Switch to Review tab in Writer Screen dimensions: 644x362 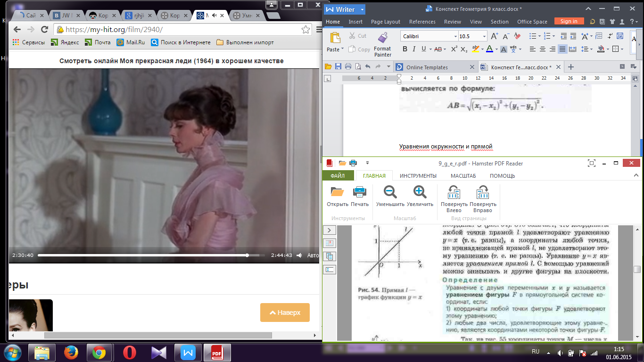click(x=453, y=22)
